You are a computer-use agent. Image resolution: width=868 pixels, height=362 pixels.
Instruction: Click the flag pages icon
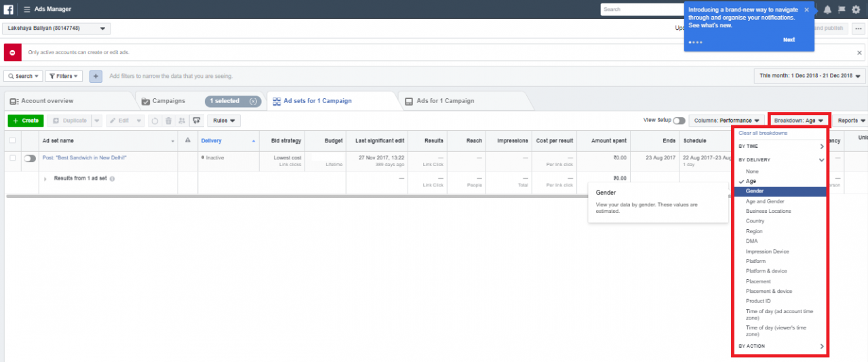(842, 9)
